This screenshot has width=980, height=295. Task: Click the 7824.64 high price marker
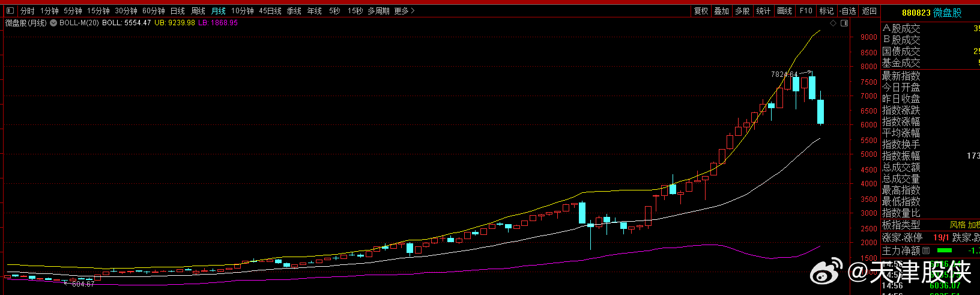[784, 75]
